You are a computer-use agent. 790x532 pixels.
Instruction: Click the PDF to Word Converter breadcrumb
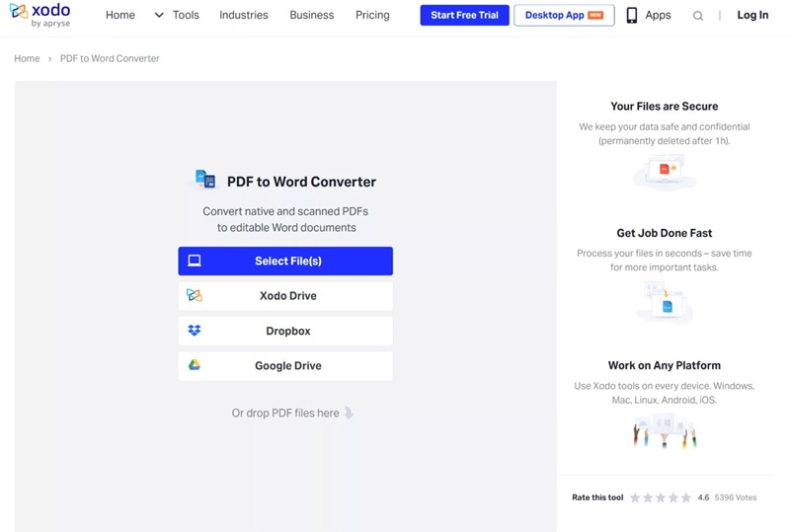tap(110, 58)
